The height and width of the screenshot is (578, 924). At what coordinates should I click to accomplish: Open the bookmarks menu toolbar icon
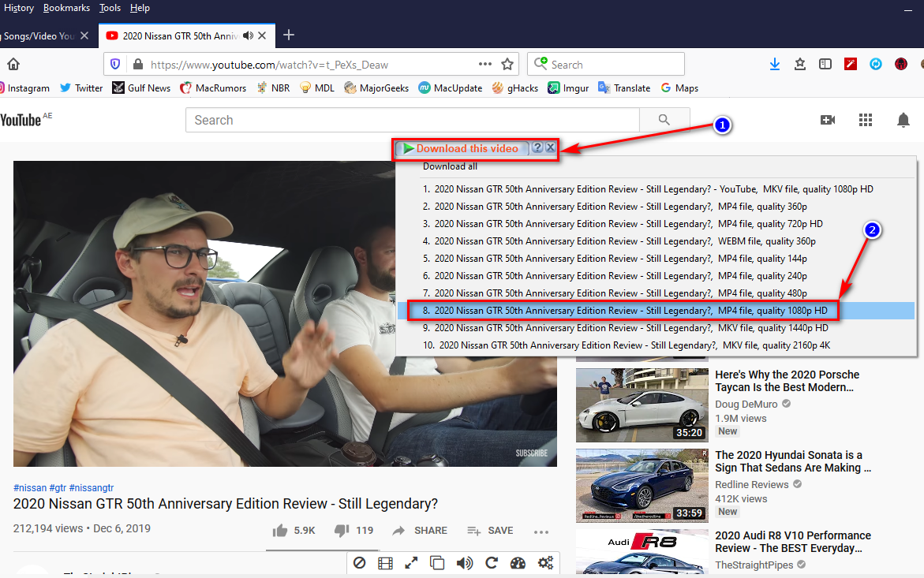tap(799, 64)
